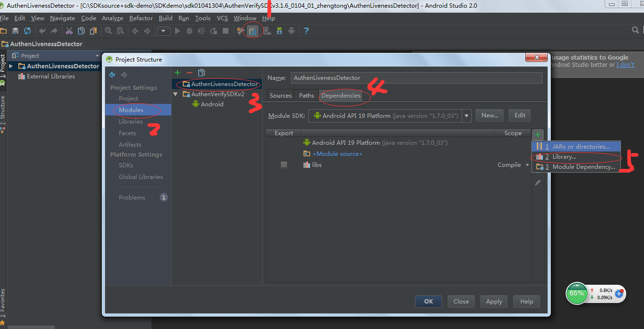The width and height of the screenshot is (644, 329).
Task: Click the libs dependency row
Action: pyautogui.click(x=399, y=165)
